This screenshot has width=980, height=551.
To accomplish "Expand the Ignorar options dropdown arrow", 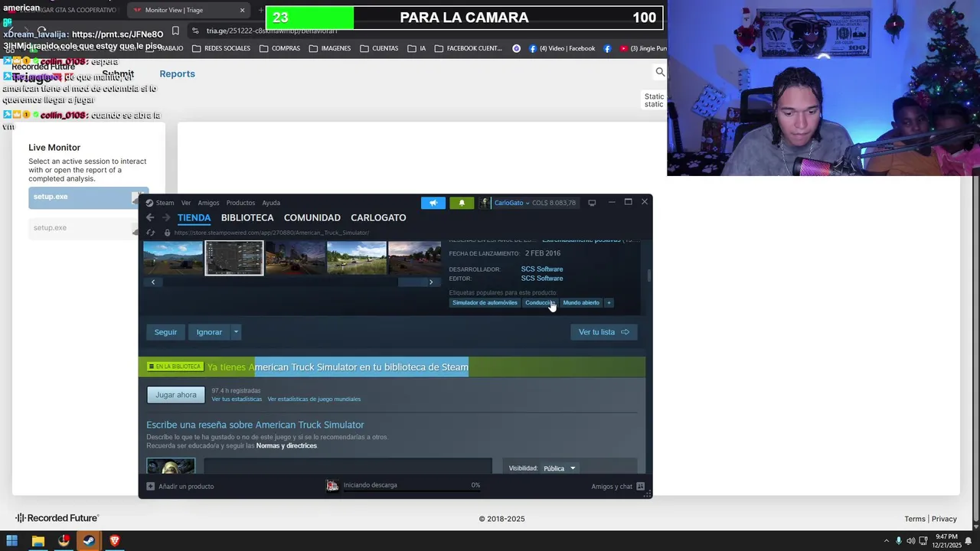I will [x=236, y=332].
